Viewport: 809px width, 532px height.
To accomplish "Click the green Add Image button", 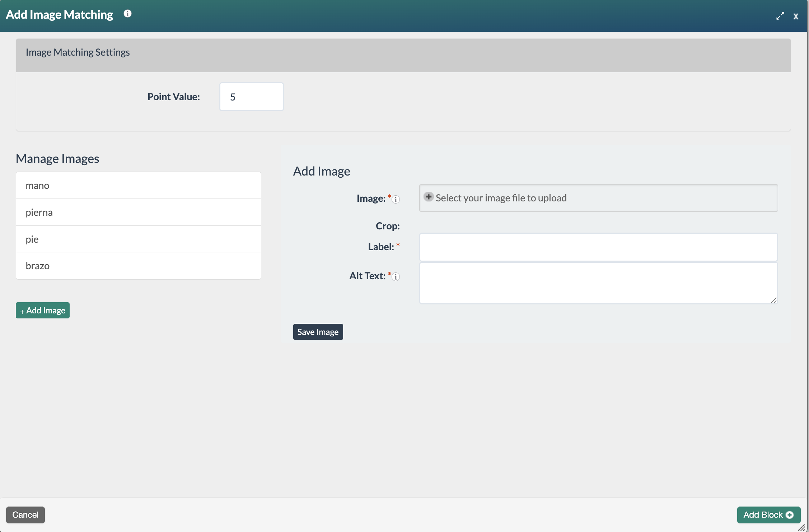I will click(43, 311).
